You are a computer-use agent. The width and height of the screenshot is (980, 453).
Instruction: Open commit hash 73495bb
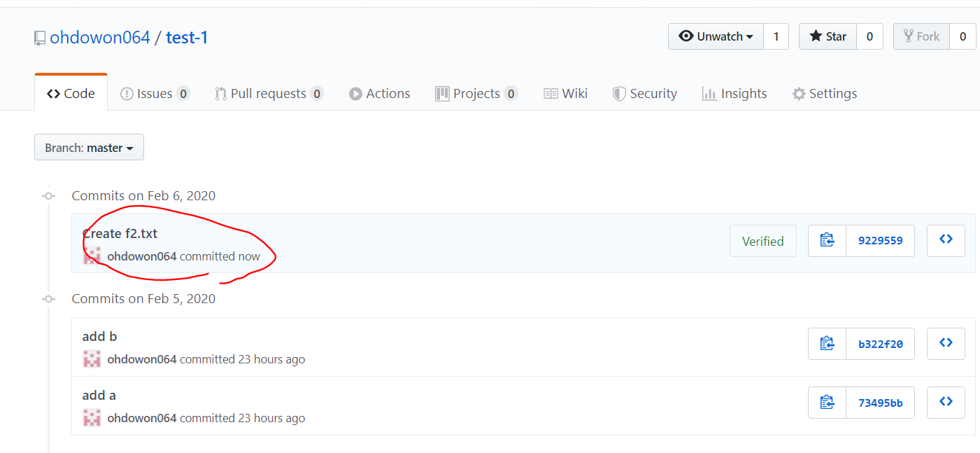[x=881, y=403]
